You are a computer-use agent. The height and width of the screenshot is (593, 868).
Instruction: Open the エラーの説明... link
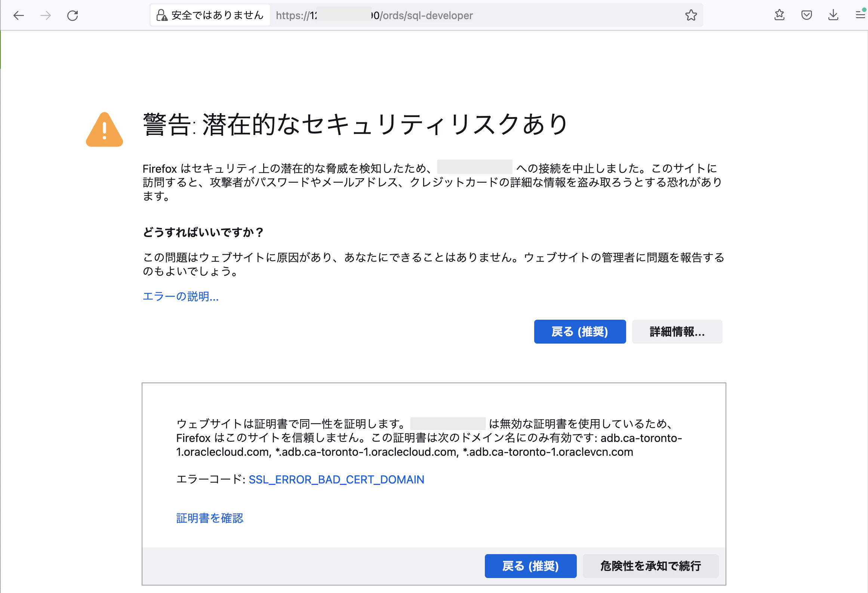coord(181,296)
